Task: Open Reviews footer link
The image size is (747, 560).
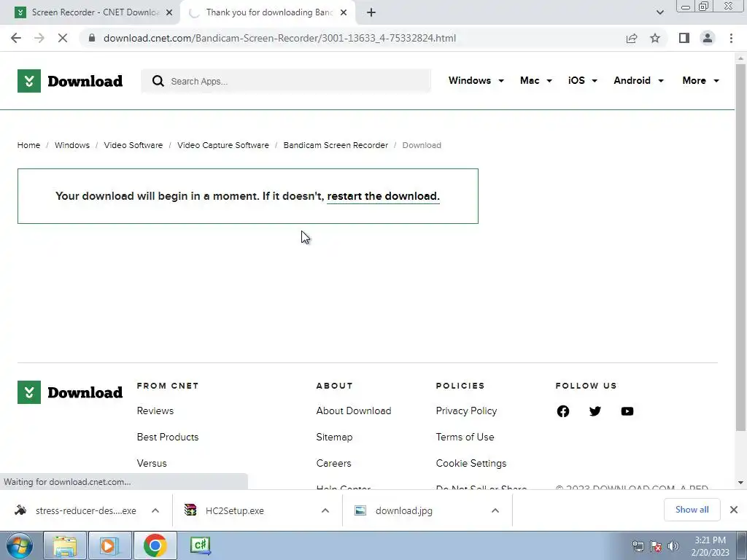Action: pyautogui.click(x=155, y=411)
